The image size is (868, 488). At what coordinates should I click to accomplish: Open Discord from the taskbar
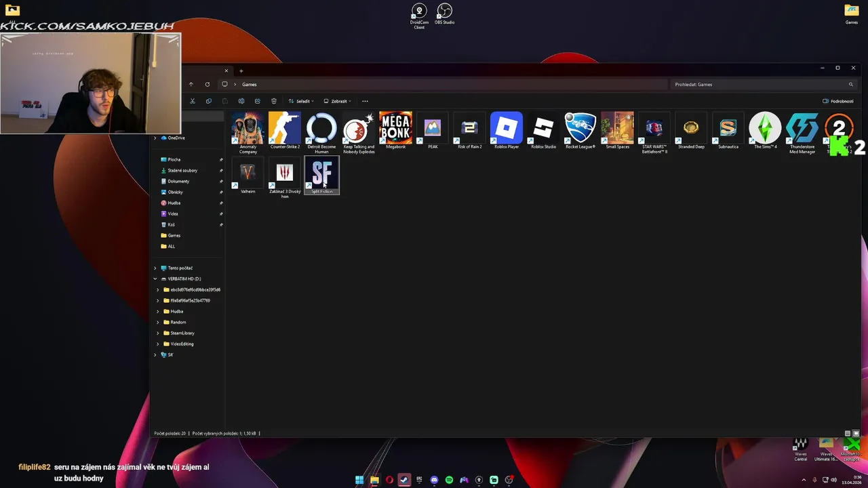(x=434, y=480)
